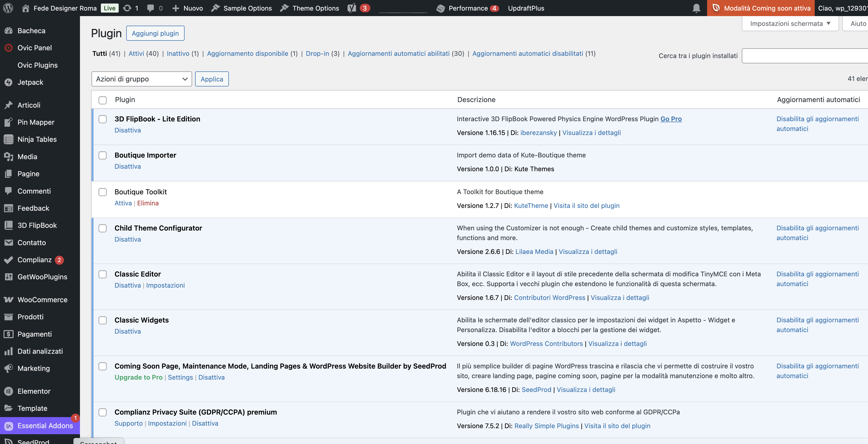
Task: Filter by the Drop-in tab
Action: click(317, 54)
